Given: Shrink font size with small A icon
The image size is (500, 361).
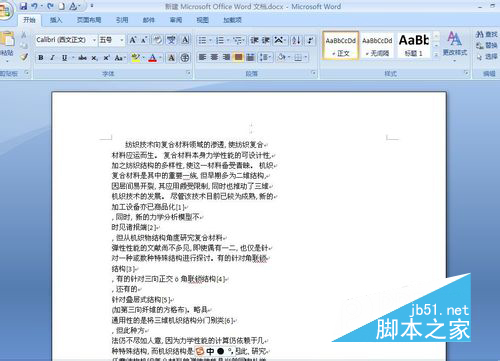Looking at the screenshot, I should pos(144,40).
